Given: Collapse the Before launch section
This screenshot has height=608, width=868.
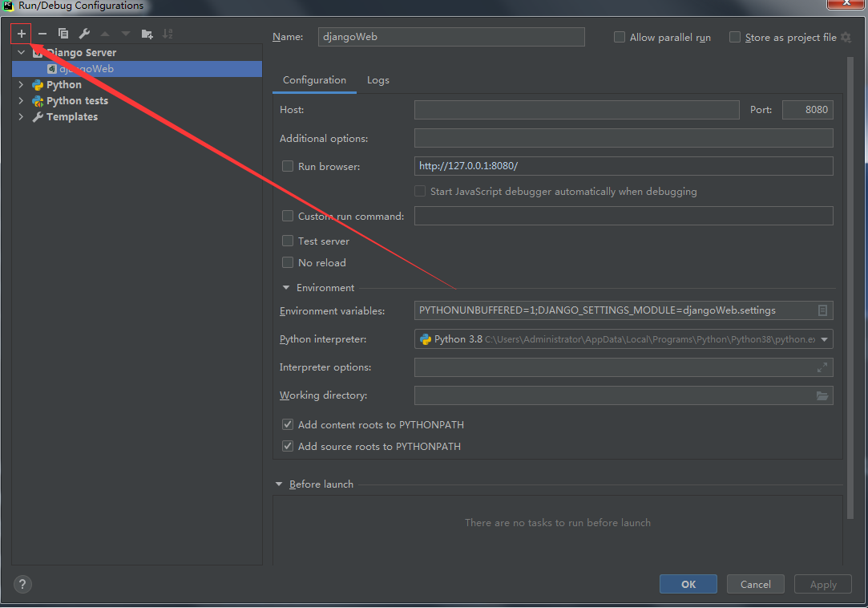Looking at the screenshot, I should click(279, 484).
